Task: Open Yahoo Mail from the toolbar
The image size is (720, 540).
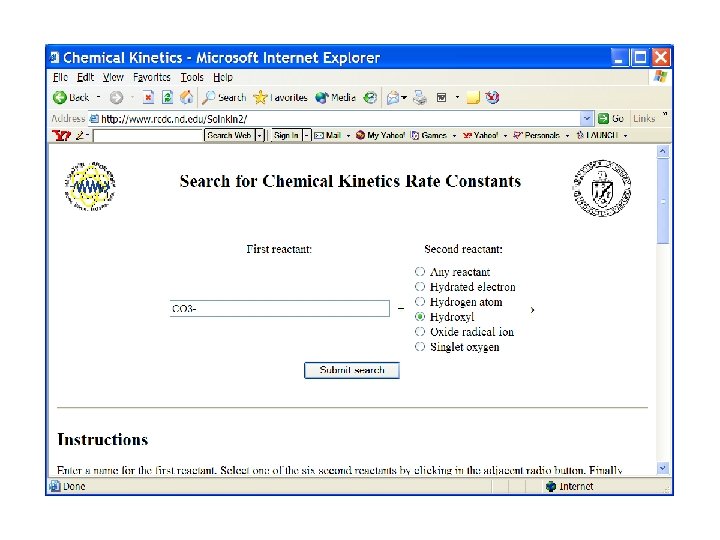Action: click(328, 135)
